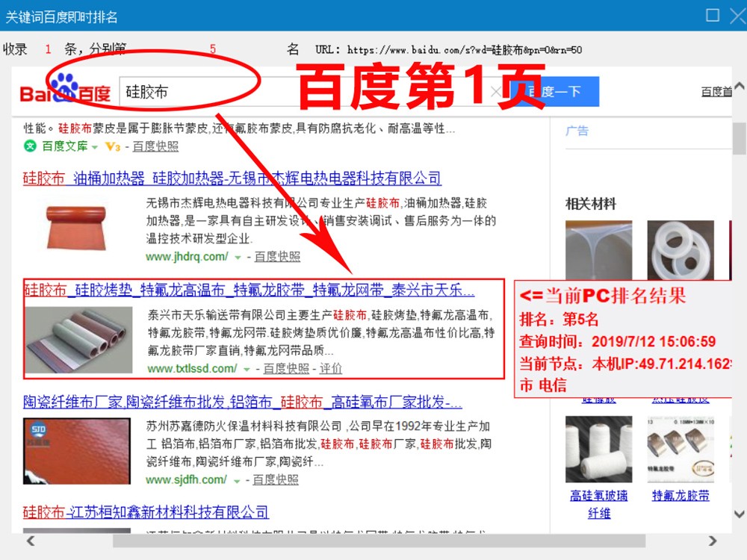Click the V3 credibility badge icon
This screenshot has height=560, width=747.
coord(113,146)
